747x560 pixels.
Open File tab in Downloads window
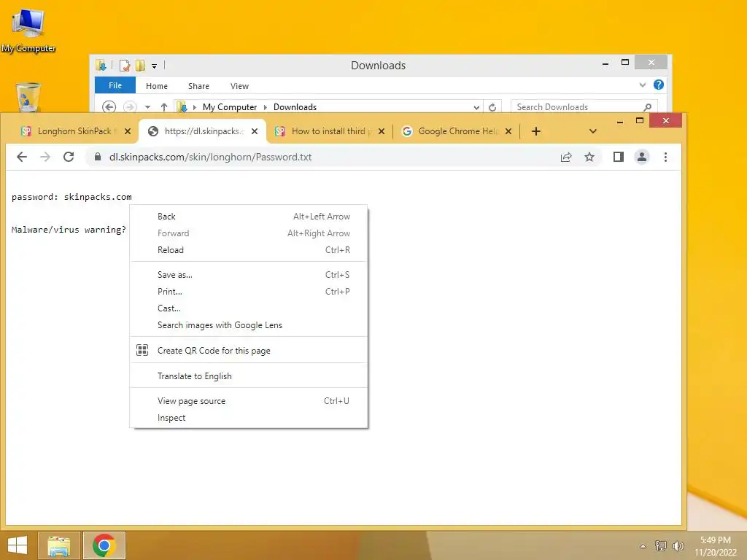tap(115, 85)
